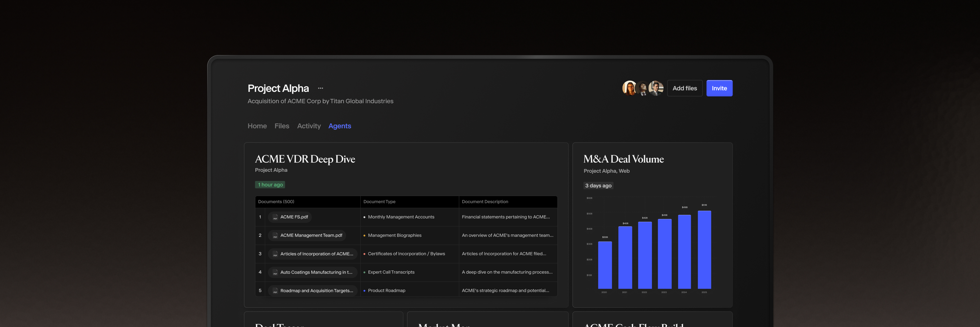Viewport: 980px width, 327px height.
Task: Click 'Certificates of Incorporation / Bylaws' type
Action: 406,254
